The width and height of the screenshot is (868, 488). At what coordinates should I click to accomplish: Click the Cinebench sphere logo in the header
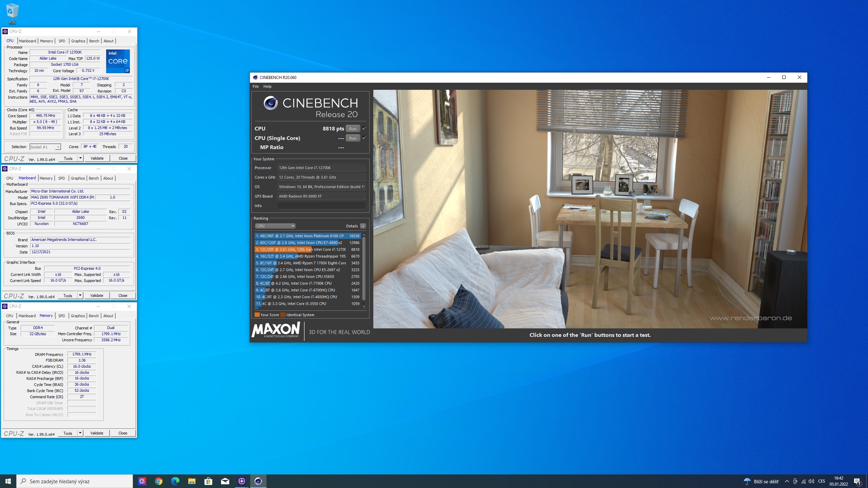tap(271, 103)
